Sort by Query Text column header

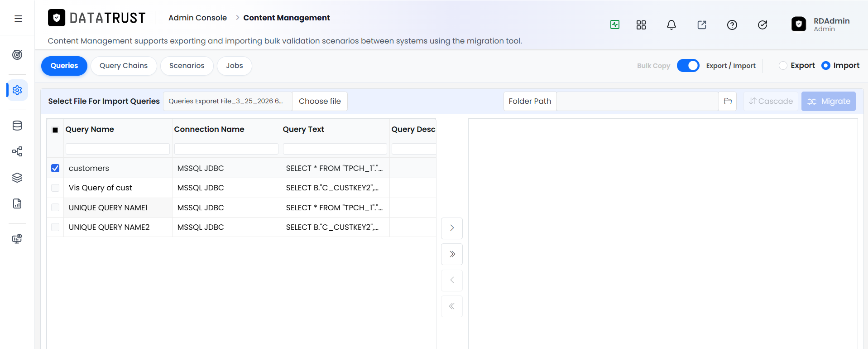303,129
